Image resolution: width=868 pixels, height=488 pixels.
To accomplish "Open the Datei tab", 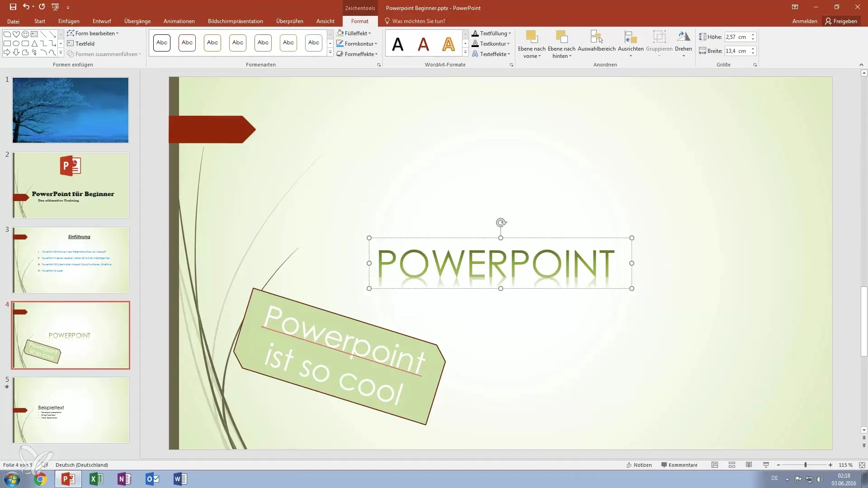I will pos(13,21).
